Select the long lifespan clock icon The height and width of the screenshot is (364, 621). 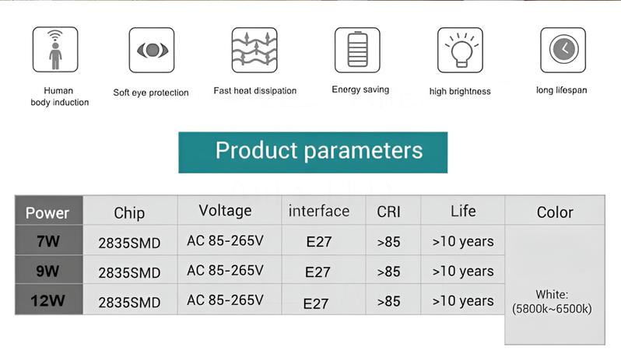pyautogui.click(x=563, y=50)
